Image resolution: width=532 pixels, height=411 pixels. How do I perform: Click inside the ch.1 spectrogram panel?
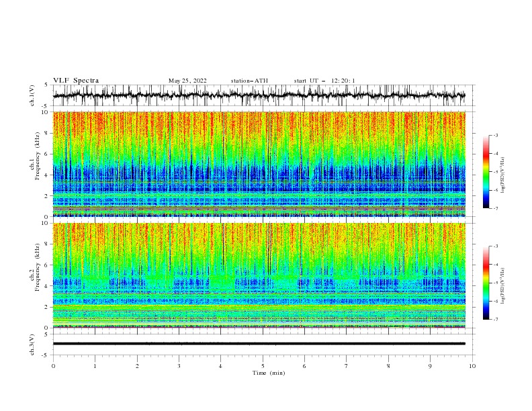coord(259,164)
